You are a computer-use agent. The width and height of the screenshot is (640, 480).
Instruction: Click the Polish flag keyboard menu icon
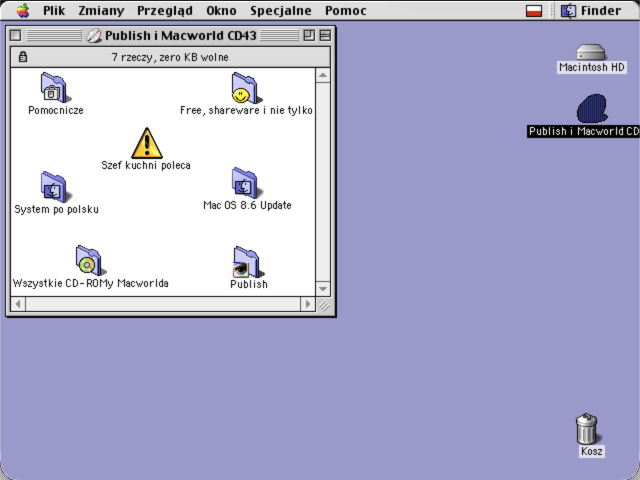coord(534,11)
